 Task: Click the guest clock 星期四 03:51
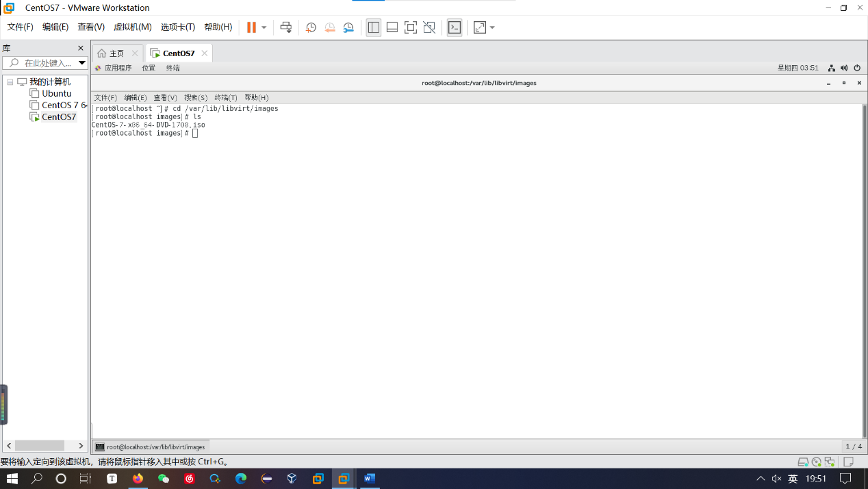click(798, 68)
